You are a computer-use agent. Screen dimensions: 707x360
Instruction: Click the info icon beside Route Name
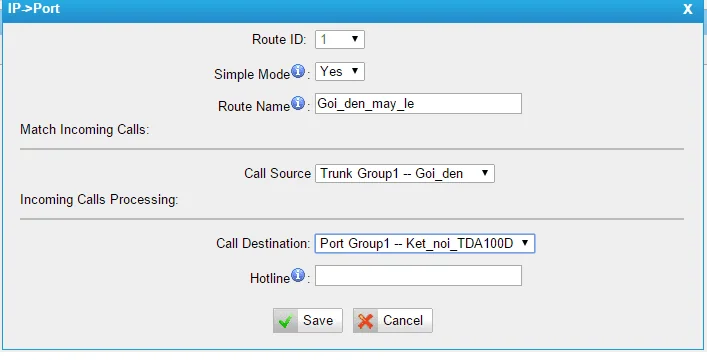298,103
